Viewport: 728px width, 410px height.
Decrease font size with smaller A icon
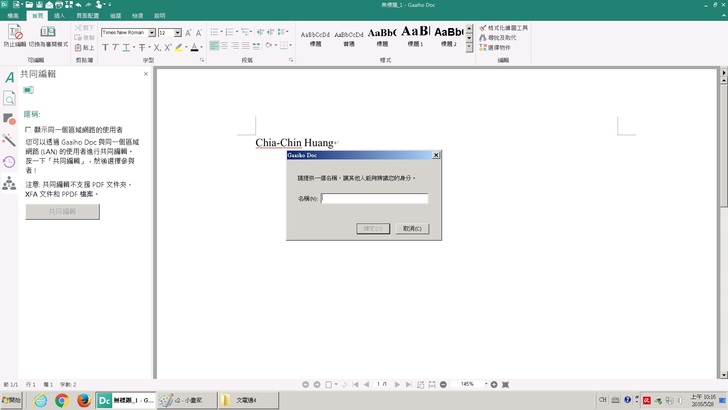(199, 33)
